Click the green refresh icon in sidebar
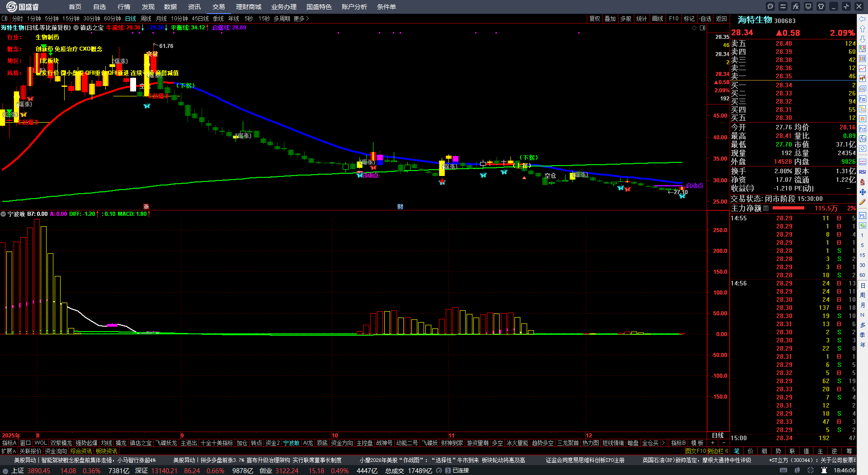Image resolution: width=868 pixels, height=475 pixels. point(863,225)
